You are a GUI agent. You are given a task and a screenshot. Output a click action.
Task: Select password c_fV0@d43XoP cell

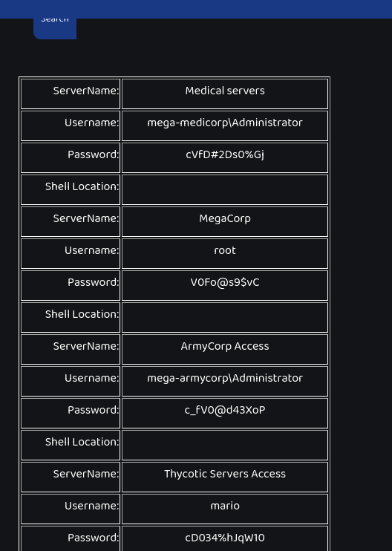(x=225, y=414)
